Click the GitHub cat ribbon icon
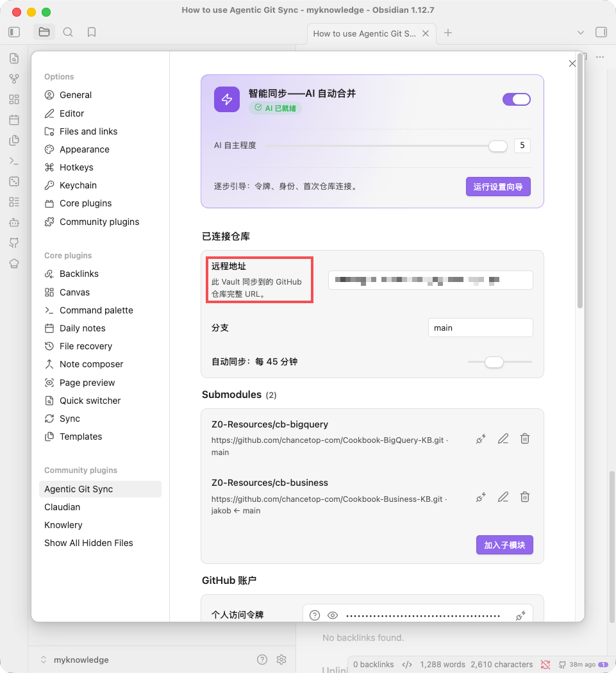This screenshot has width=616, height=673. (14, 243)
